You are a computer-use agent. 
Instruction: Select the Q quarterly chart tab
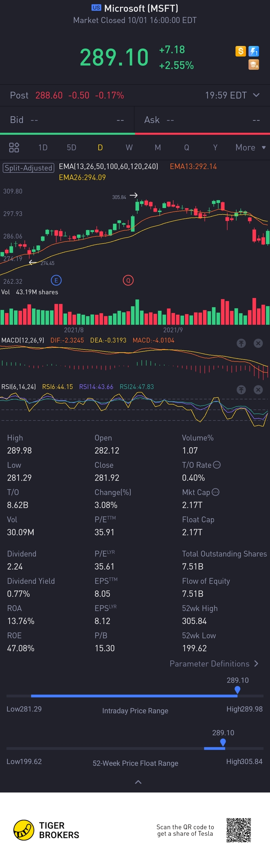(186, 147)
